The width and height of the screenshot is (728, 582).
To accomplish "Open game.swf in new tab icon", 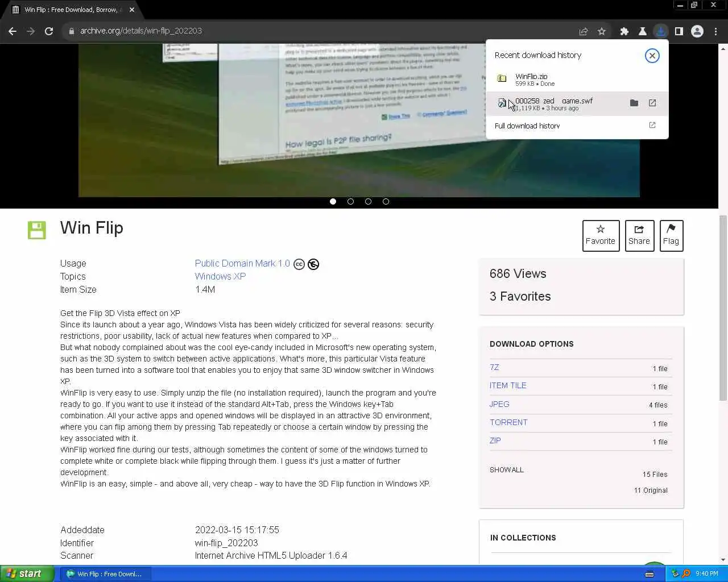I will (652, 103).
